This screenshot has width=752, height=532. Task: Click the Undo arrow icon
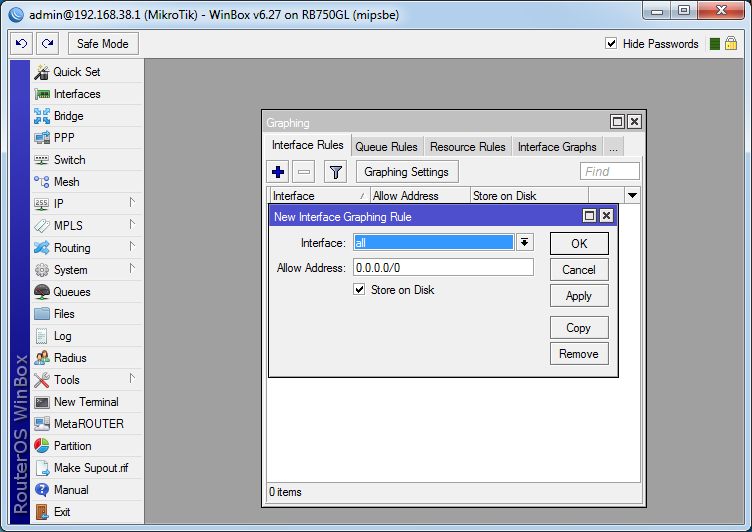pos(22,44)
